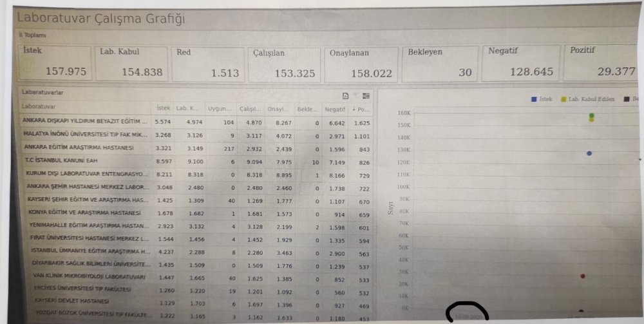The width and height of the screenshot is (644, 324).
Task: Select row FIRAT ÜNİVERSİTESİ HASTANESİ MERKEZ
Action: [200, 240]
